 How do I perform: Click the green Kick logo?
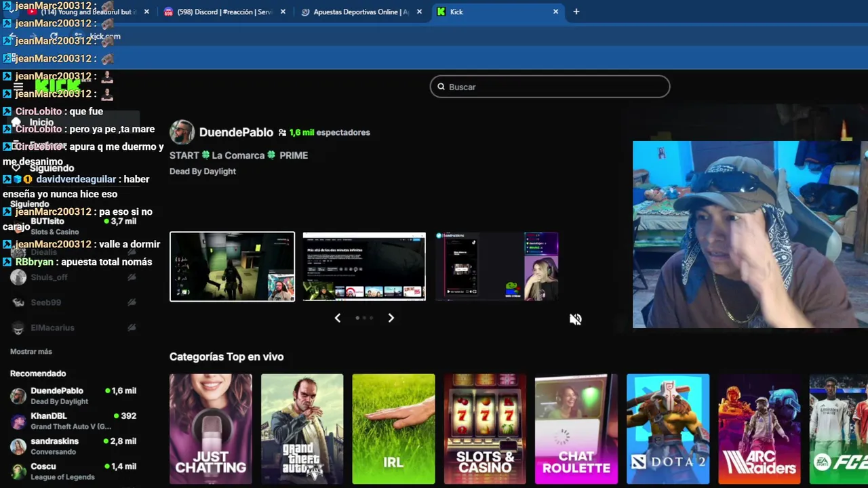(x=58, y=86)
